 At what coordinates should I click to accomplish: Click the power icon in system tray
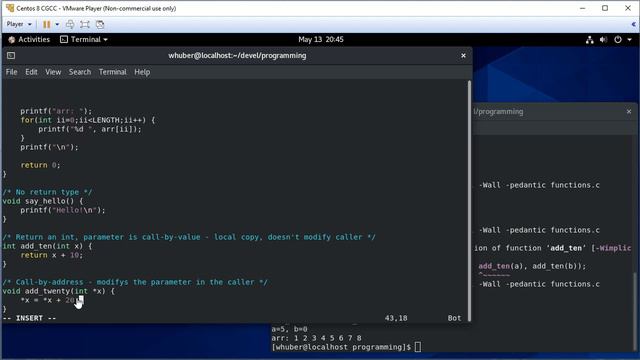(618, 40)
